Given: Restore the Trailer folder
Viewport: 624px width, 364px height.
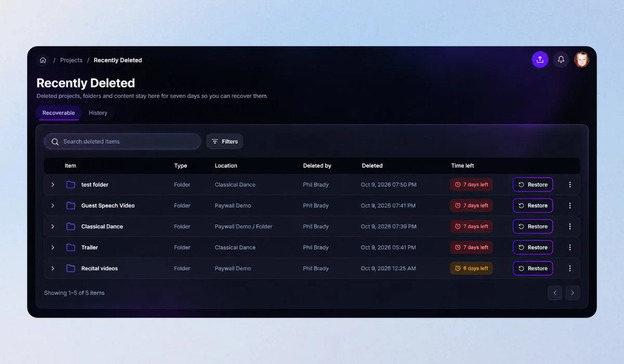Looking at the screenshot, I should 533,248.
